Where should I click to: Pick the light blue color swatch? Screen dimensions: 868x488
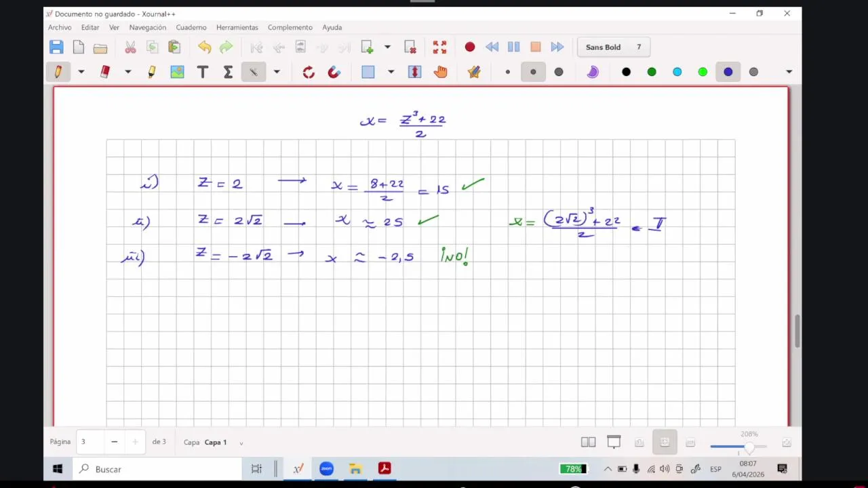(677, 72)
